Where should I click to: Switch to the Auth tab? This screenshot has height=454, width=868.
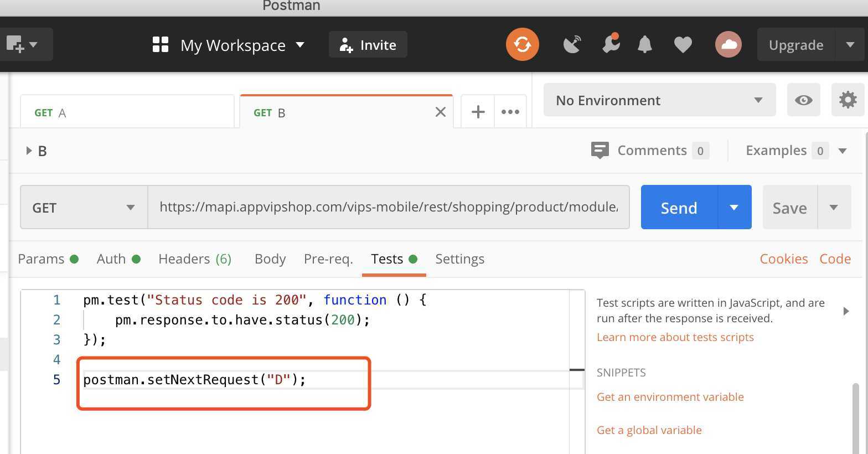[118, 259]
